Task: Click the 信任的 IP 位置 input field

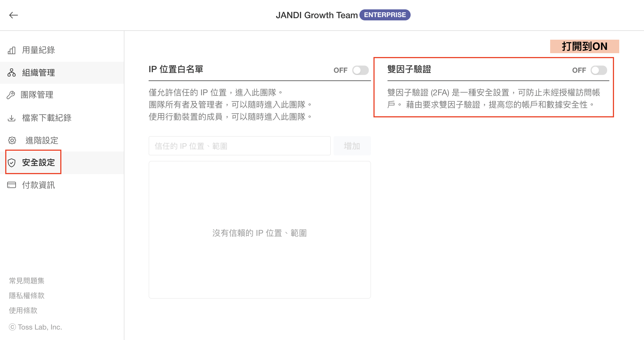Action: click(239, 146)
